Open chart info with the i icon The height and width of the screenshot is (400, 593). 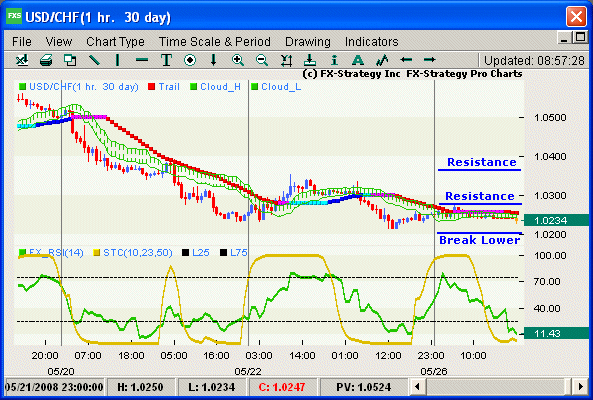[x=334, y=60]
